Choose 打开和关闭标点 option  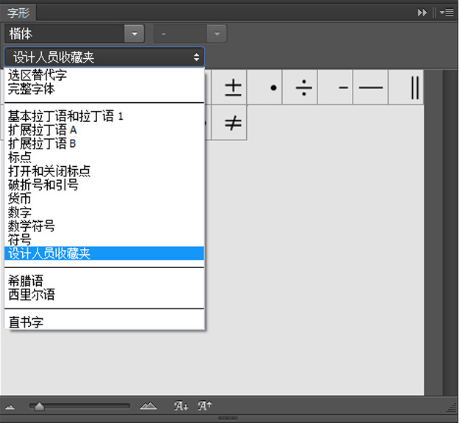coord(104,171)
